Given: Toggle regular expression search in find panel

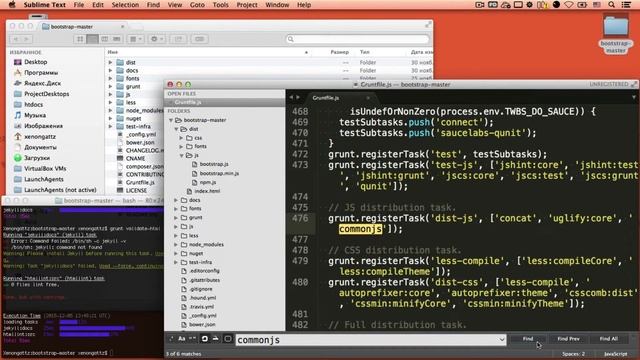Looking at the screenshot, I should tap(171, 339).
